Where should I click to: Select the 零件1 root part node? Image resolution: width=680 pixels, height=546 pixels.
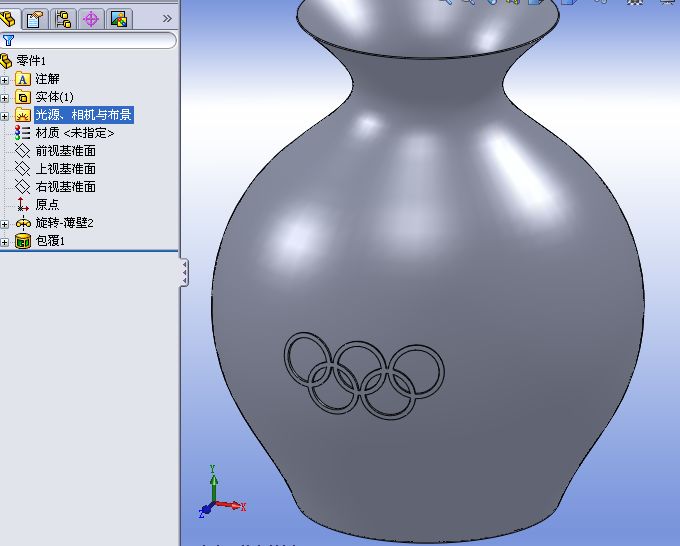(30, 61)
